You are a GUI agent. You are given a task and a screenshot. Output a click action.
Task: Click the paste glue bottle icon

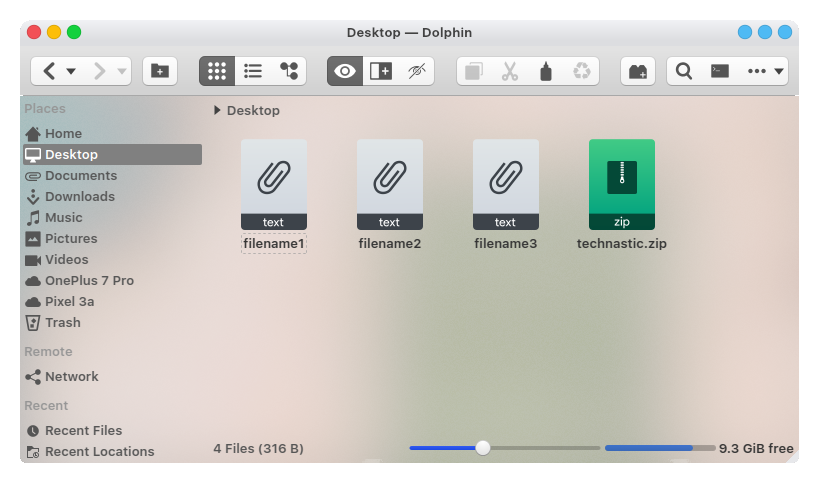tap(545, 71)
